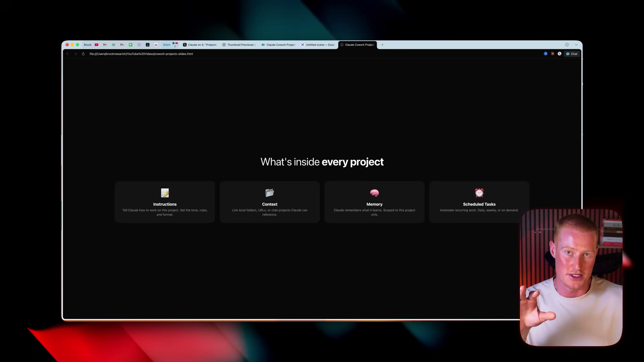Open the first pinned Gmail tab
This screenshot has width=644, height=362.
(x=105, y=45)
